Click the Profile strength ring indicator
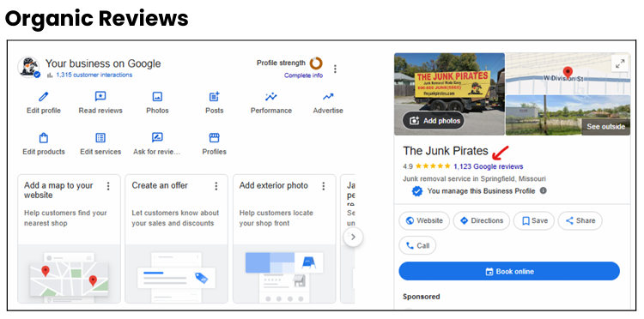644x319 pixels. [316, 63]
